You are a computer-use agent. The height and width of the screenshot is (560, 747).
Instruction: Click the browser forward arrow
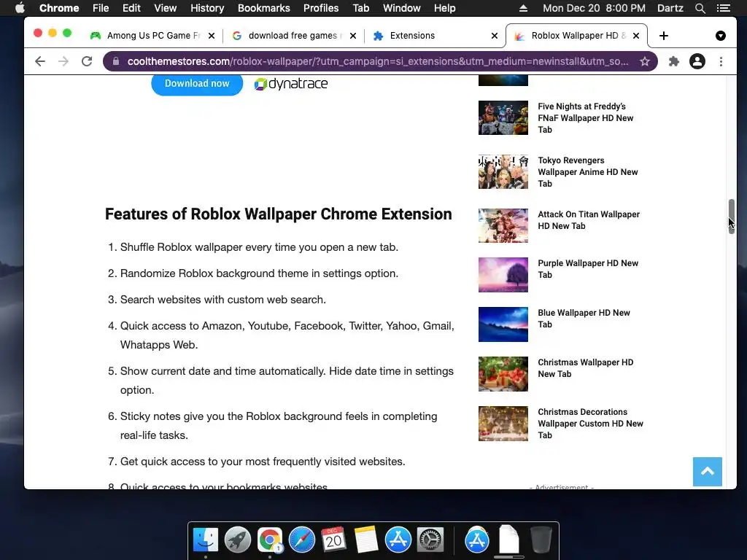tap(63, 61)
